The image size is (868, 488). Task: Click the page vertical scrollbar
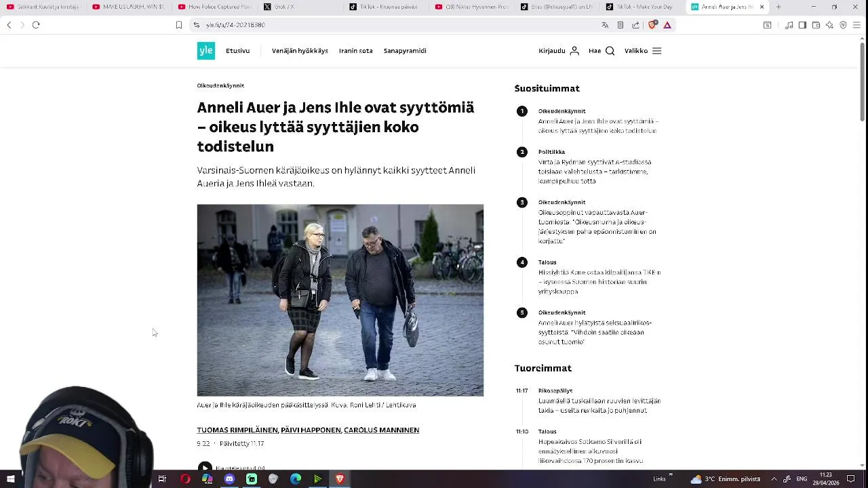tap(863, 81)
